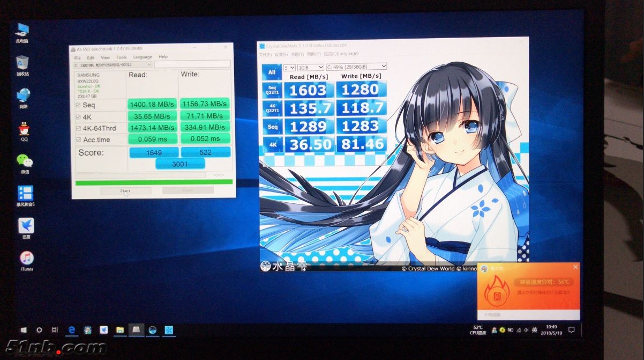This screenshot has width=644, height=360.
Task: Open the QQ desktop shortcut
Action: 24,130
